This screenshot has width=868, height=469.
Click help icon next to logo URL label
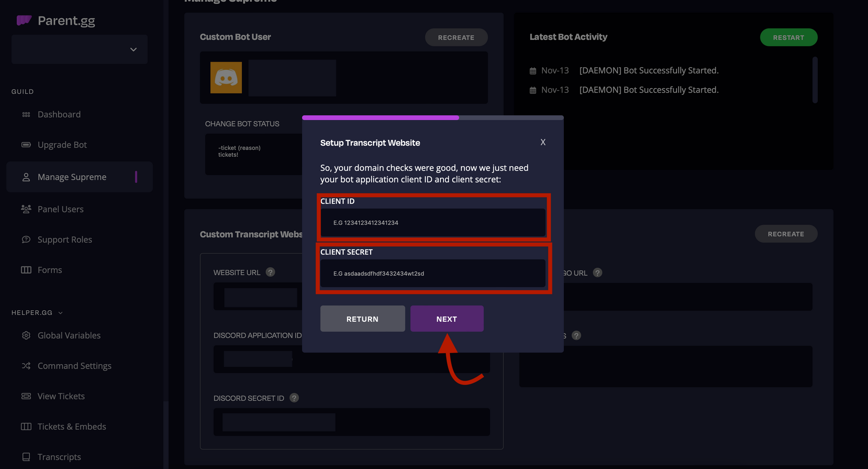coord(598,273)
